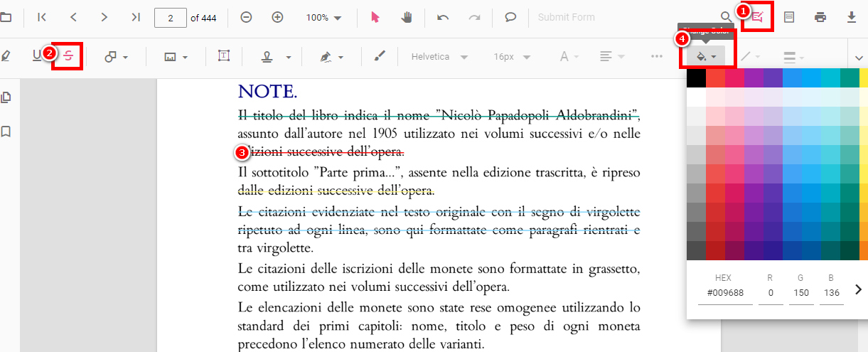The image size is (868, 352).
Task: Click the line starting 'precedono l'elenco numerato'
Action: pos(361,345)
